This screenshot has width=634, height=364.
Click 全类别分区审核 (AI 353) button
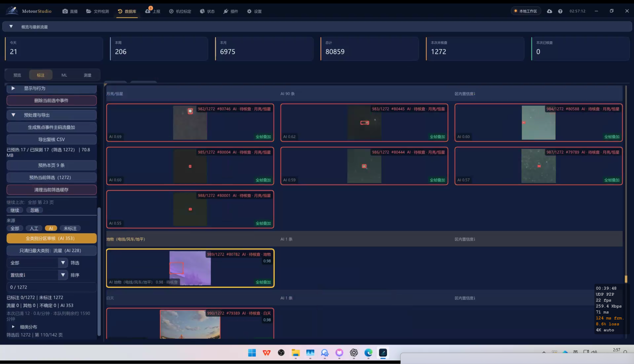52,238
